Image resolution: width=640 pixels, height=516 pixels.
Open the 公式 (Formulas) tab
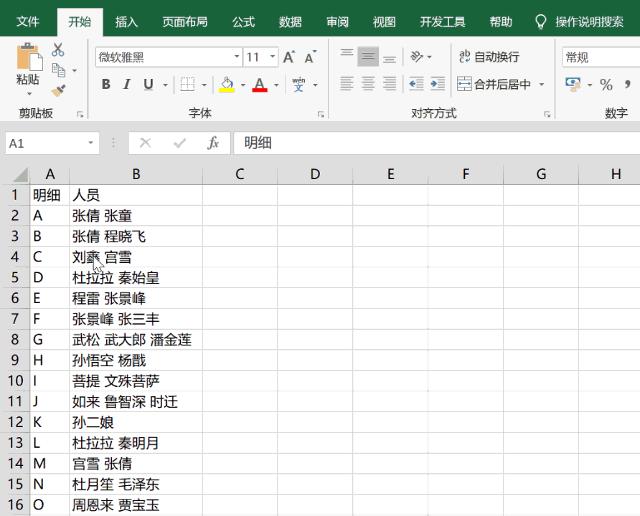243,21
